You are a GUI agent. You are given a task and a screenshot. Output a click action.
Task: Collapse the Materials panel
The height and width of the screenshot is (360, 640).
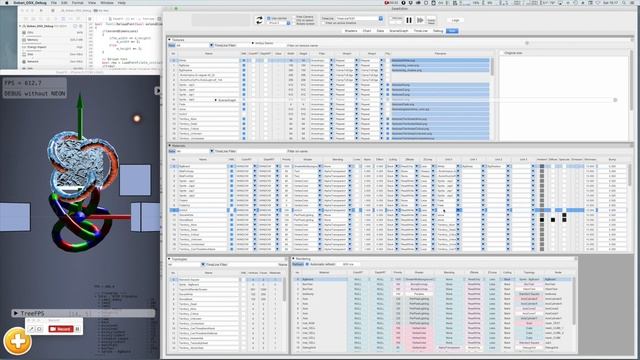169,145
